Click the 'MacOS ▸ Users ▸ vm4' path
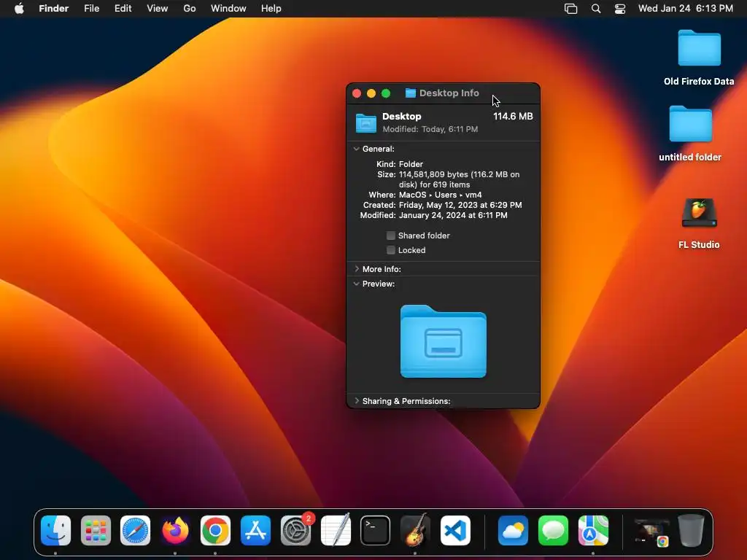 tap(440, 195)
